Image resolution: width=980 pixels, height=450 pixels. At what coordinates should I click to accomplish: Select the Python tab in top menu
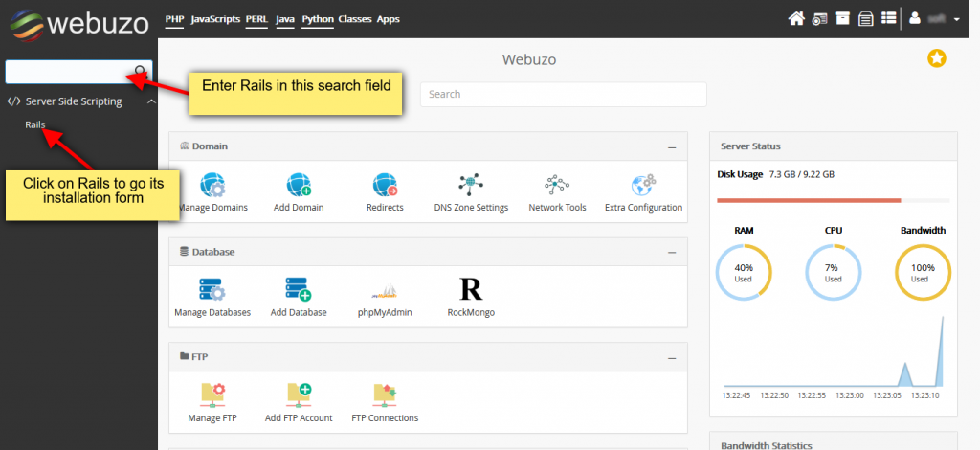(317, 19)
